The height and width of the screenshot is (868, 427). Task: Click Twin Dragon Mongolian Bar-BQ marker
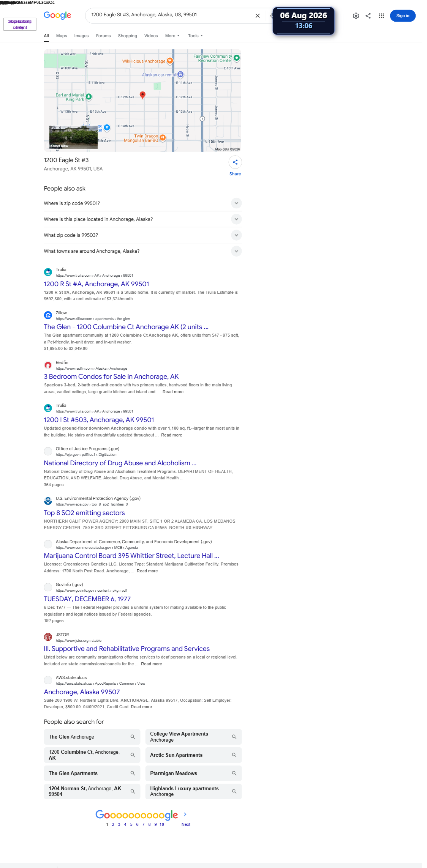tap(163, 138)
